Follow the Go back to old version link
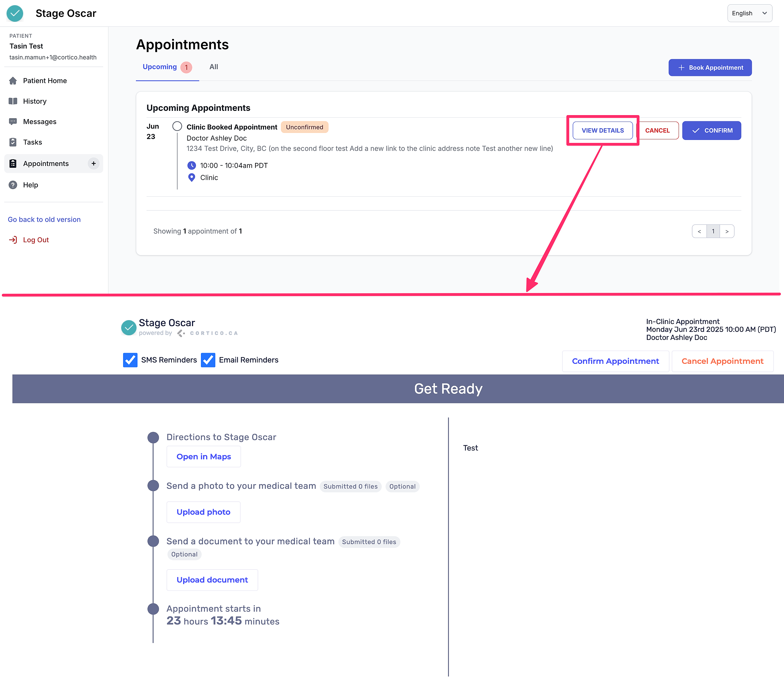Image resolution: width=784 pixels, height=693 pixels. click(x=44, y=220)
